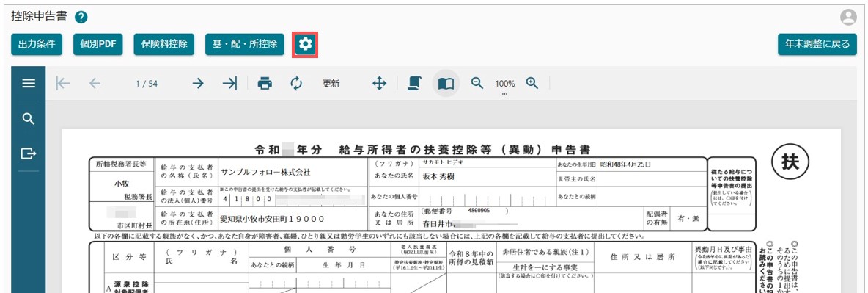868x293 pixels.
Task: Click the 出力条件 button
Action: click(37, 44)
